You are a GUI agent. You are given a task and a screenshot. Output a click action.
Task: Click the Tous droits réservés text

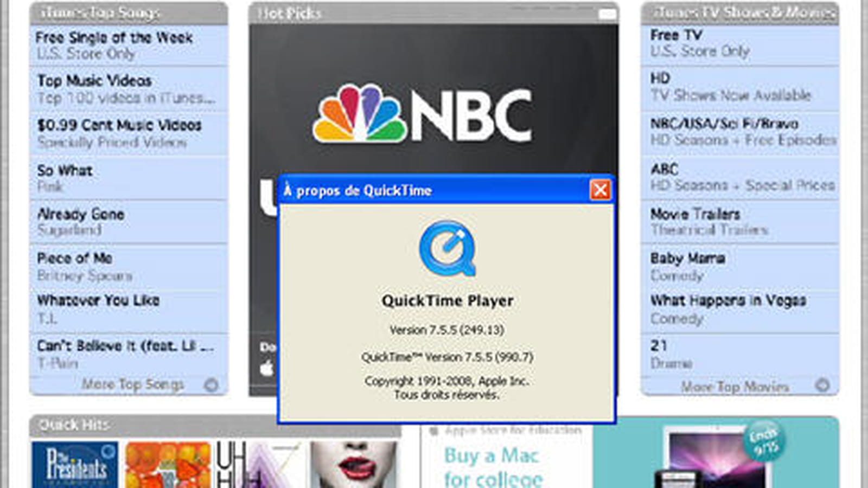point(446,395)
